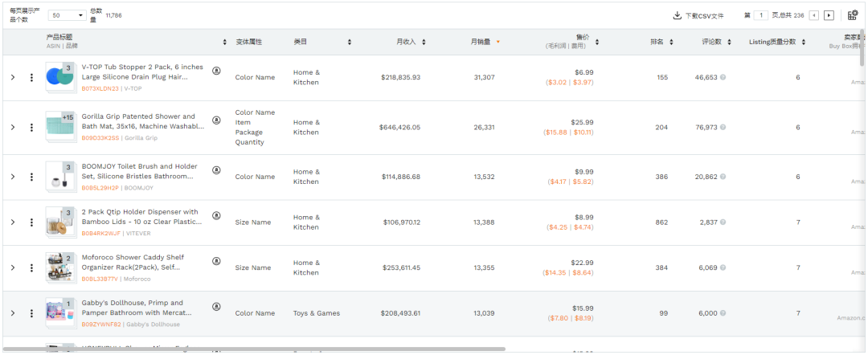Go to the previous page arrow

[x=813, y=15]
